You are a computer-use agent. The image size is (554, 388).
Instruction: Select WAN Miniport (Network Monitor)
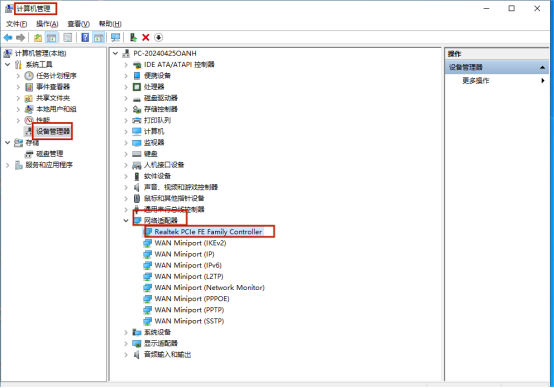tap(210, 288)
